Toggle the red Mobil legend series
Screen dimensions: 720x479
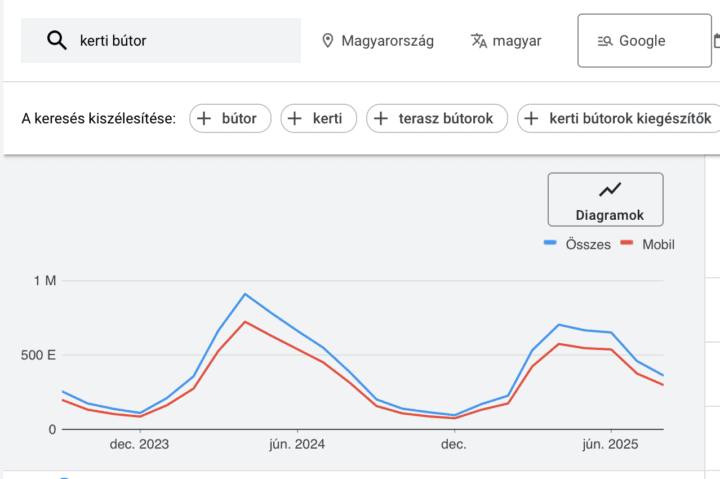pos(647,244)
